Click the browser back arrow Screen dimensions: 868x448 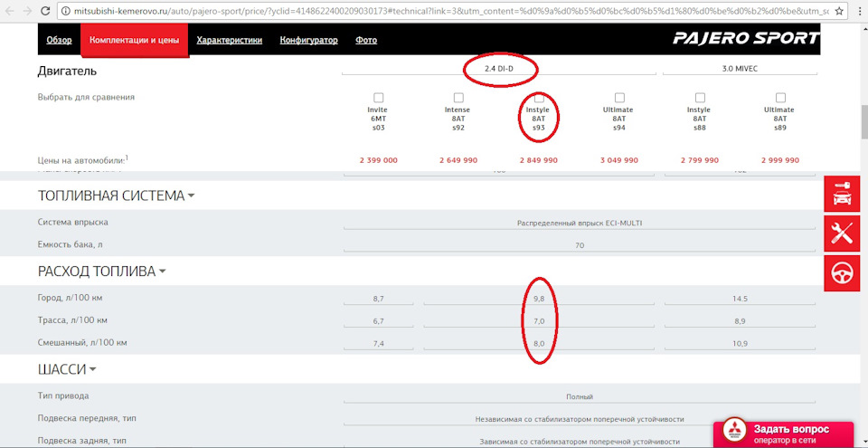9,11
